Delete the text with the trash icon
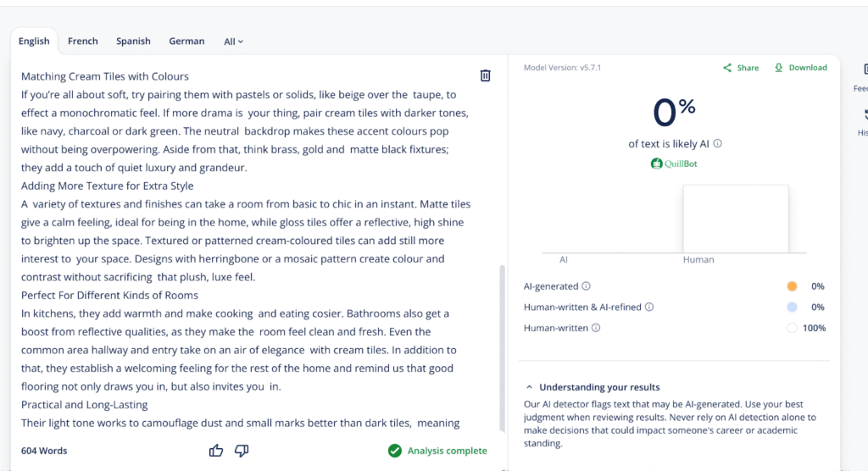This screenshot has height=471, width=868. tap(486, 76)
